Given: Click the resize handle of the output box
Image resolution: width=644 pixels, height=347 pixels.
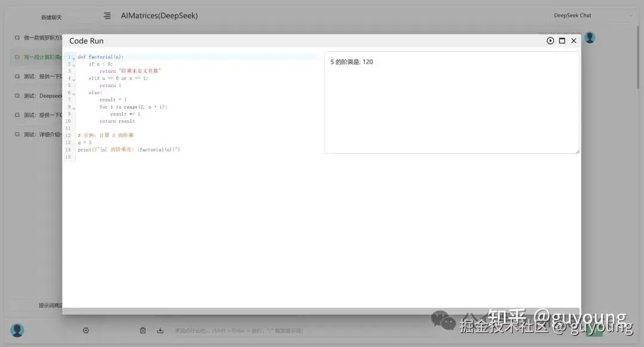Looking at the screenshot, I should [x=577, y=151].
